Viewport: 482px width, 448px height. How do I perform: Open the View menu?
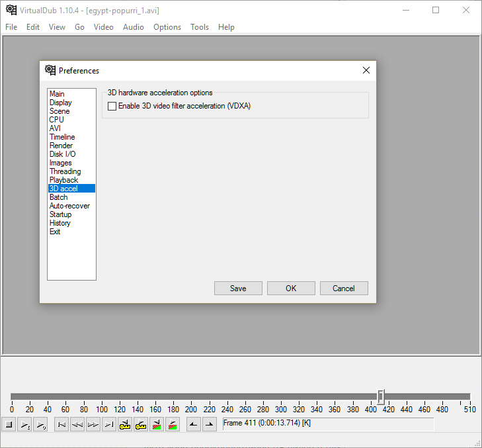coord(57,27)
